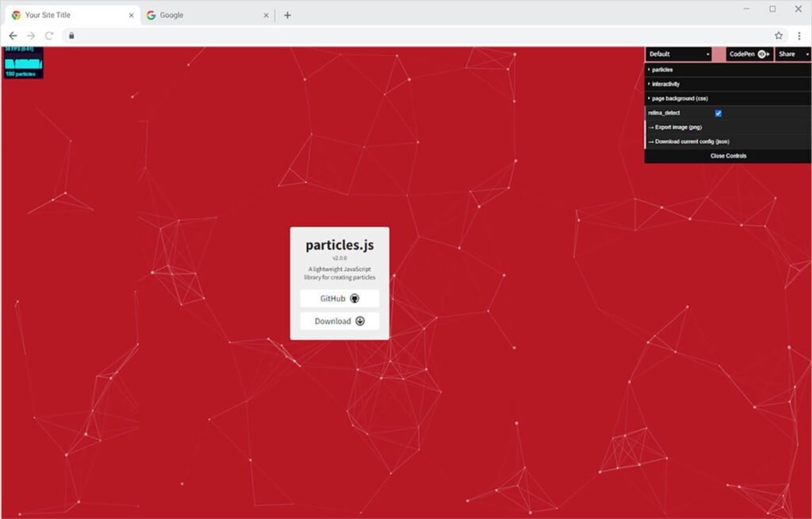
Task: Click the padlock icon in the address bar
Action: (x=71, y=36)
